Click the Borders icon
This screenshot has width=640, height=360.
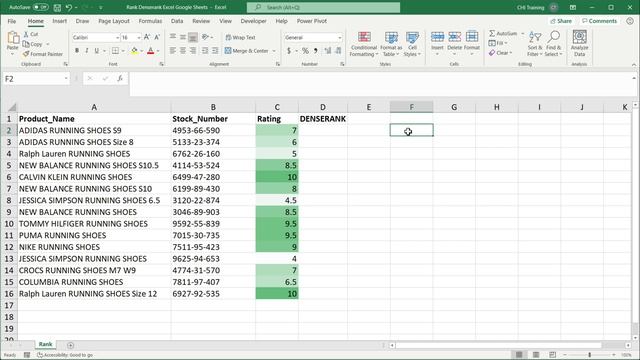(116, 51)
